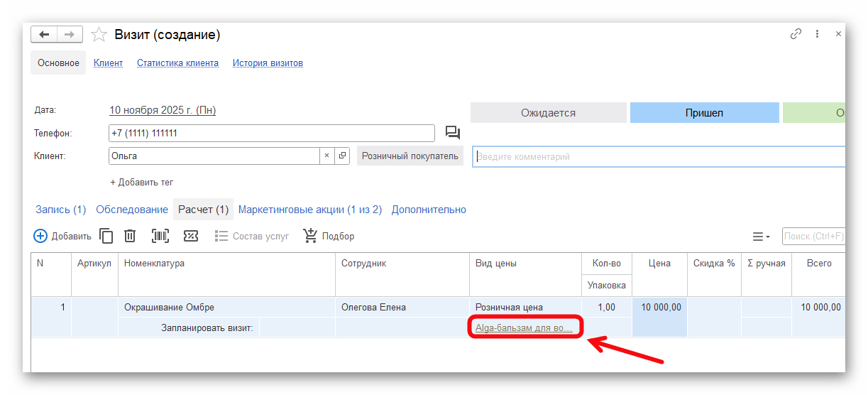The image size is (868, 395).
Task: Delete row using trash bin icon
Action: (130, 236)
